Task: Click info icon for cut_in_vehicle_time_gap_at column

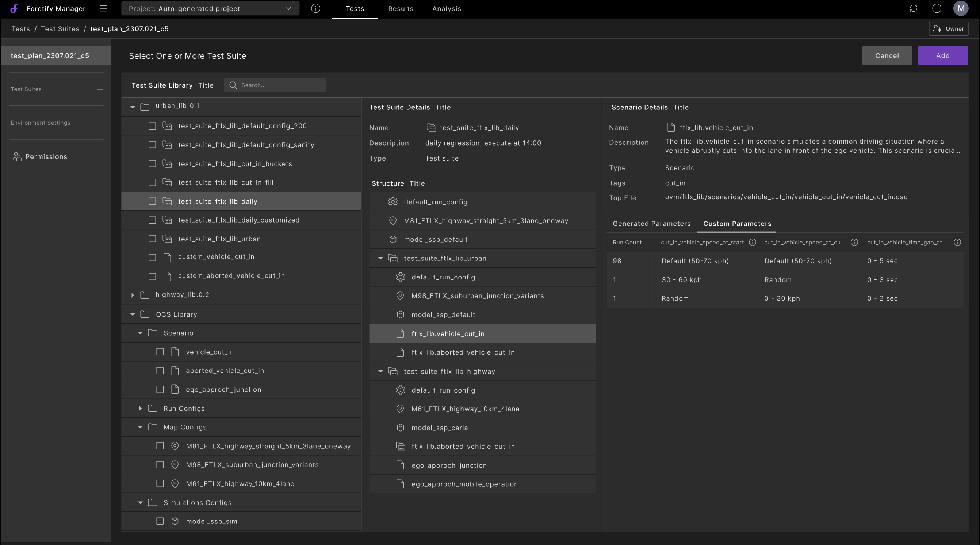Action: pos(957,243)
